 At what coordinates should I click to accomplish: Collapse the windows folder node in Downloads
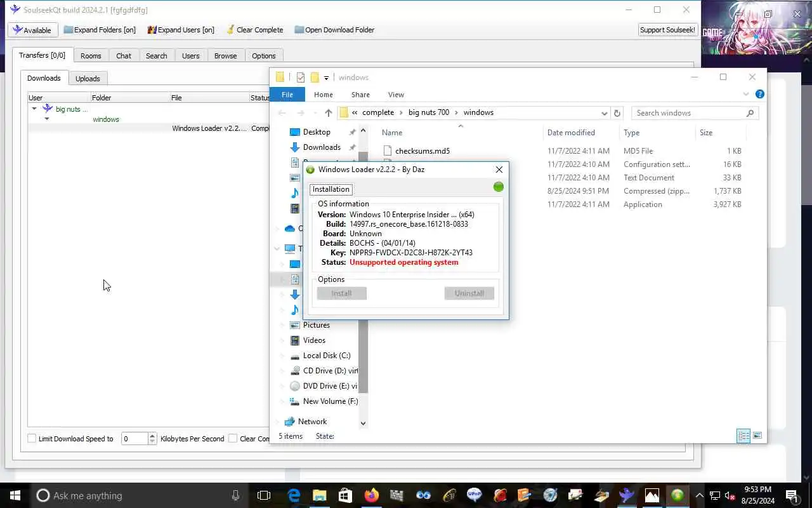(x=46, y=119)
